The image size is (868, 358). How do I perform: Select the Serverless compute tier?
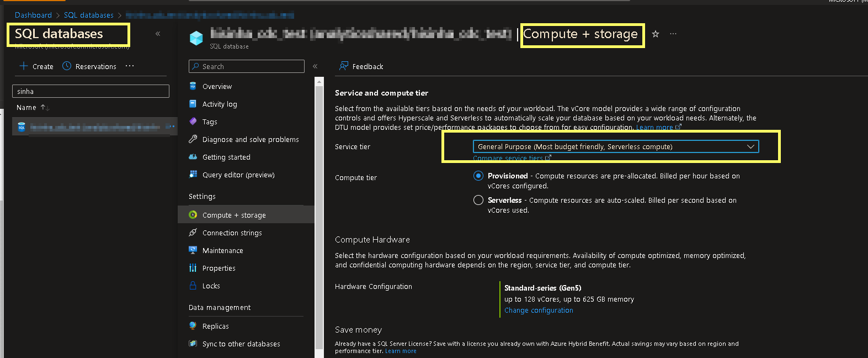(x=478, y=200)
